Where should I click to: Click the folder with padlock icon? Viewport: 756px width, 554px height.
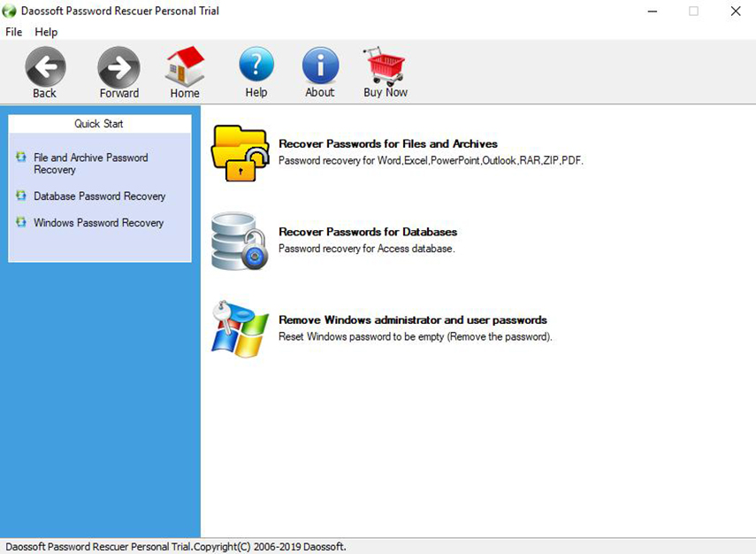click(241, 152)
